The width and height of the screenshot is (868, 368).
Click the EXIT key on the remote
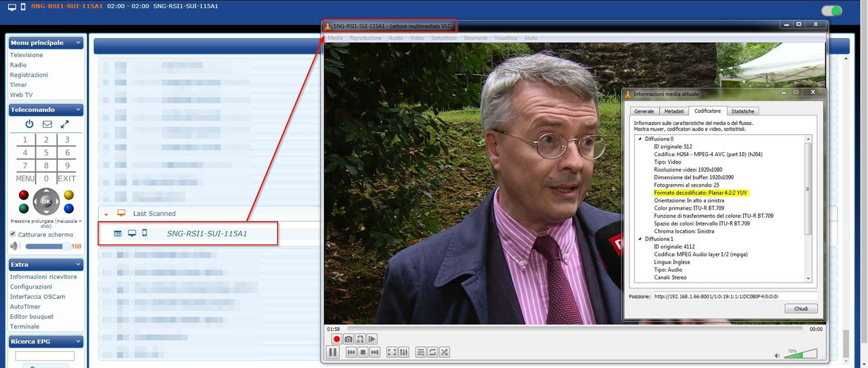tap(66, 179)
